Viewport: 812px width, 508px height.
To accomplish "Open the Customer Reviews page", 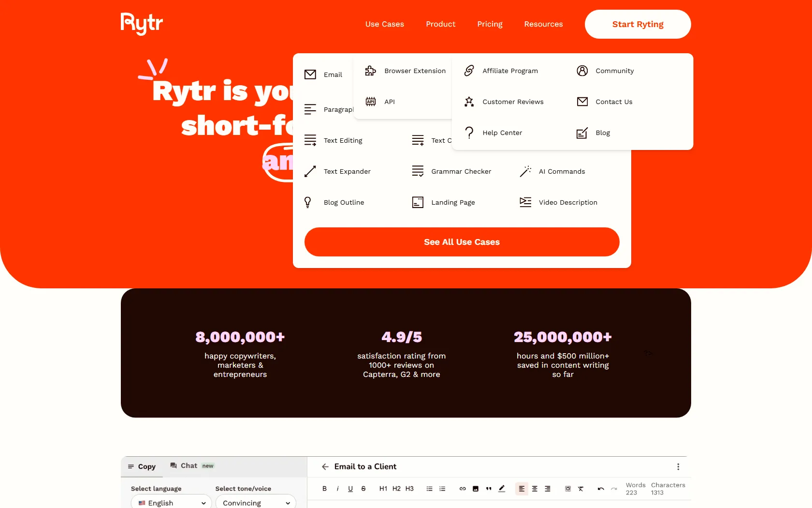I will tap(504, 102).
